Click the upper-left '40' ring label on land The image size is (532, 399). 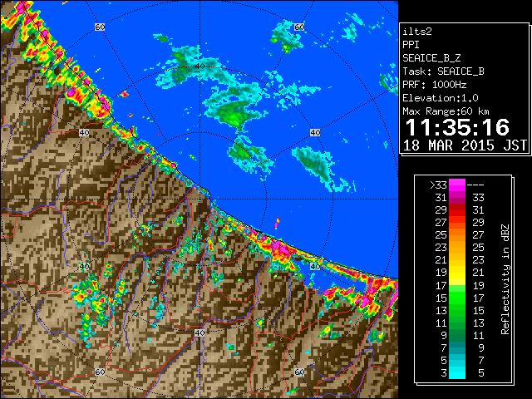point(84,133)
